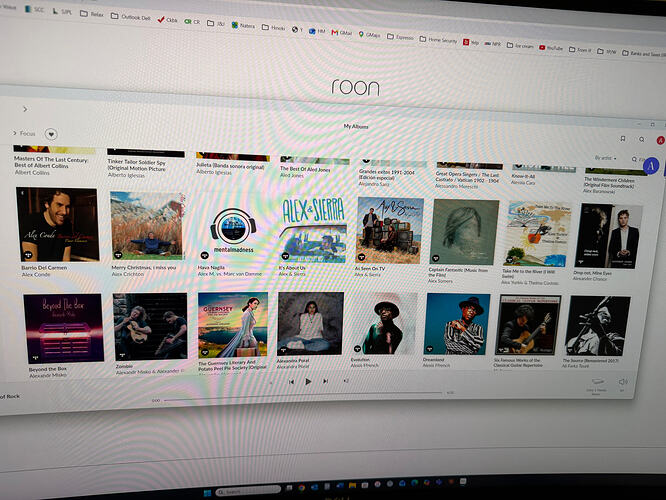Open Google Chrome from the taskbar
Screen dimensions: 666x500
302,488
